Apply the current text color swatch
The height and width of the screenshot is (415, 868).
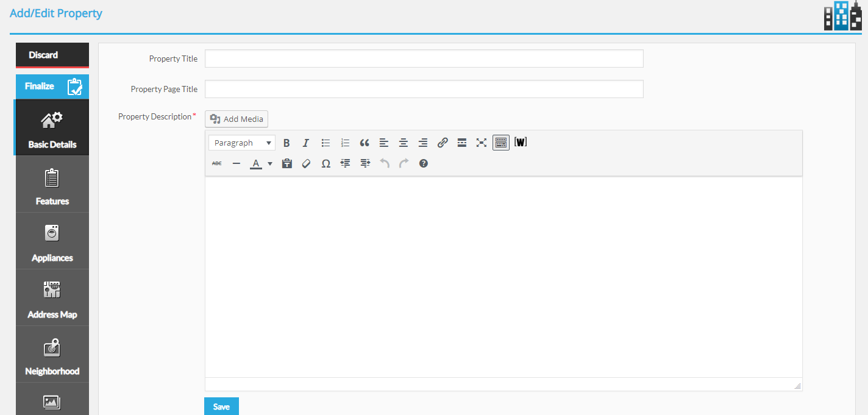pos(256,163)
